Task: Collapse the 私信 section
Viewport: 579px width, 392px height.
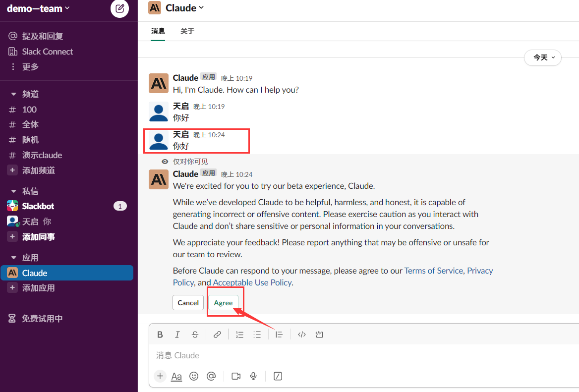Action: click(x=14, y=191)
